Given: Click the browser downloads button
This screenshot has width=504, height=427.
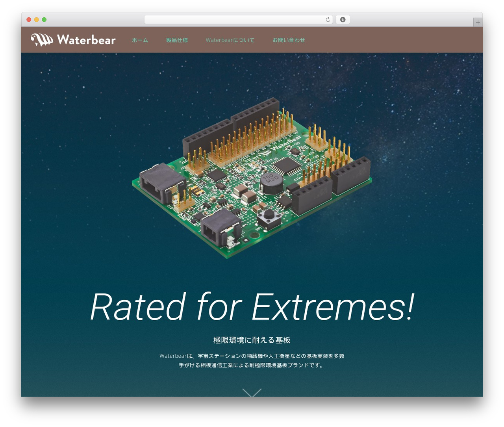Looking at the screenshot, I should 343,20.
